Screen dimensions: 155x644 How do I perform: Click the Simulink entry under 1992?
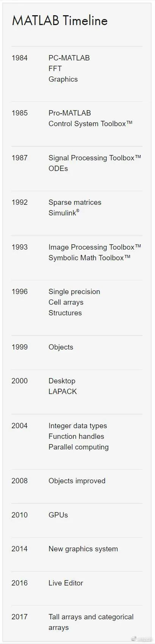(x=64, y=213)
